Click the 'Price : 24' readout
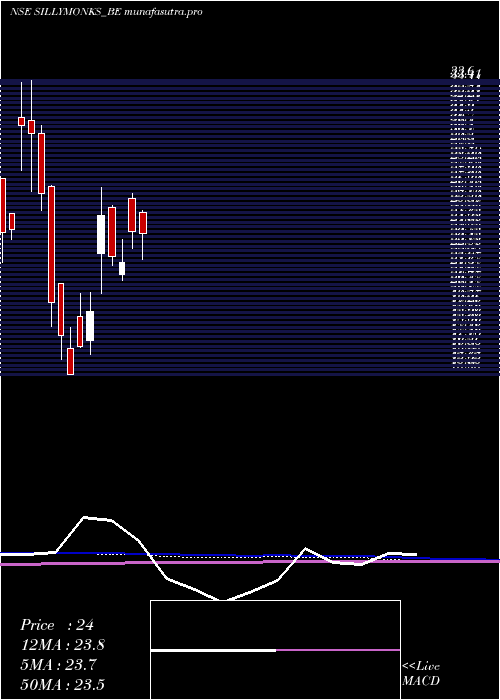The image size is (500, 700). tap(57, 625)
